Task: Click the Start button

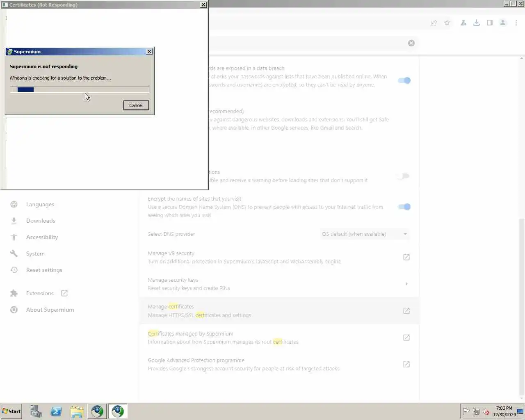Action: pyautogui.click(x=11, y=411)
